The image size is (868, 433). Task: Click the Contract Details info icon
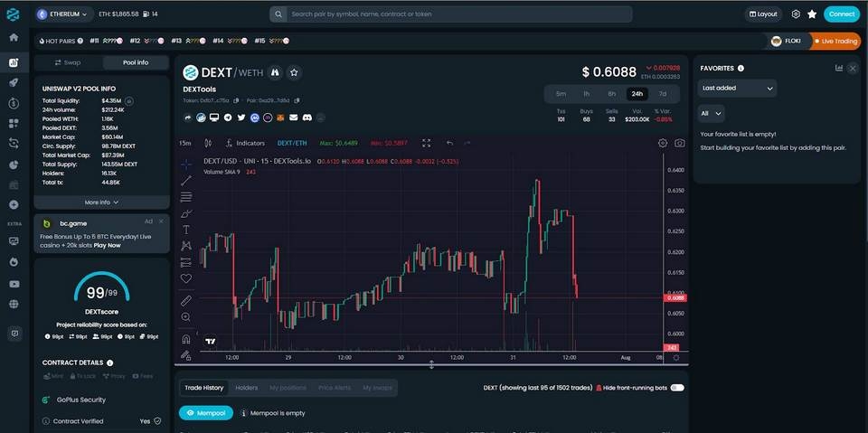point(109,362)
